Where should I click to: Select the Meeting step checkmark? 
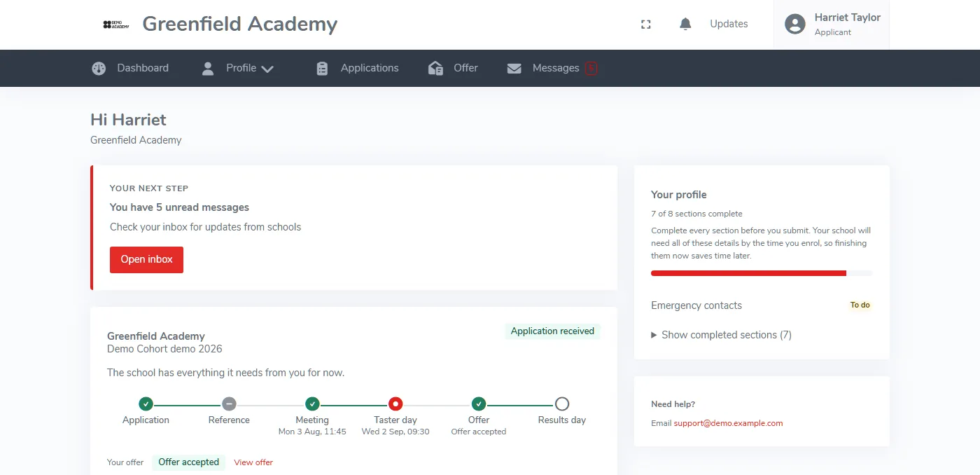tap(312, 404)
